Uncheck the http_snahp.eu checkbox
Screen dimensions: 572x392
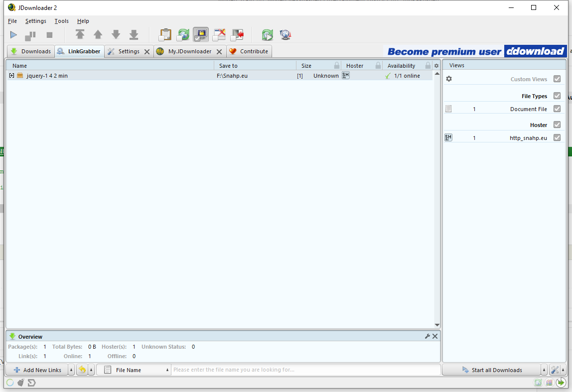[557, 137]
